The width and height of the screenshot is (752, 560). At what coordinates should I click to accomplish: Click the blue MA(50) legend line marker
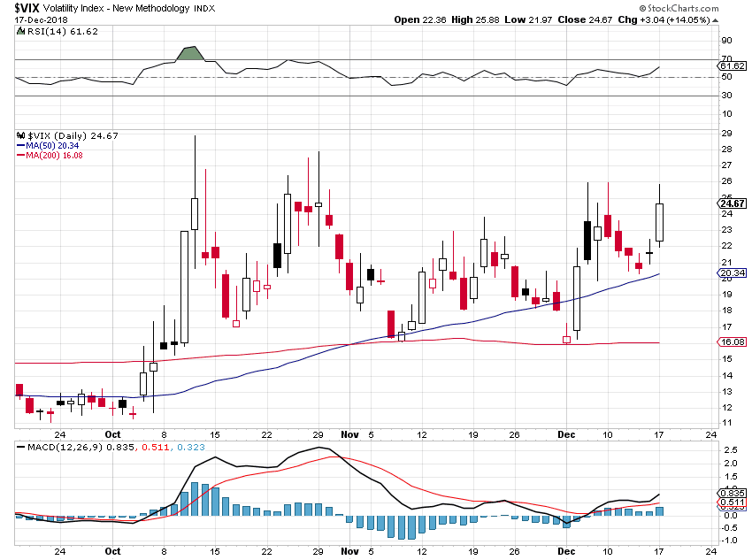pos(20,146)
